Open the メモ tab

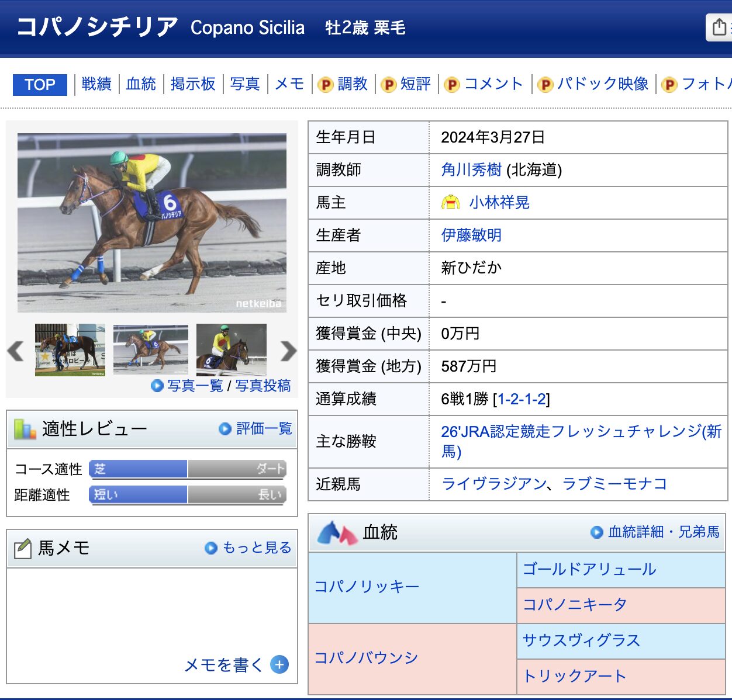[289, 84]
